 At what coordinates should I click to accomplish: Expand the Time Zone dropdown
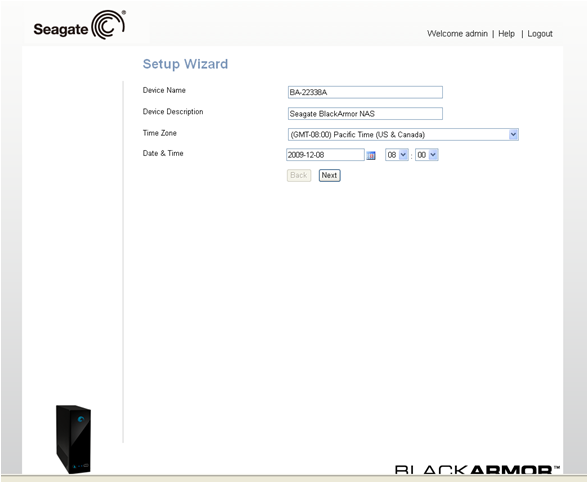[403, 135]
